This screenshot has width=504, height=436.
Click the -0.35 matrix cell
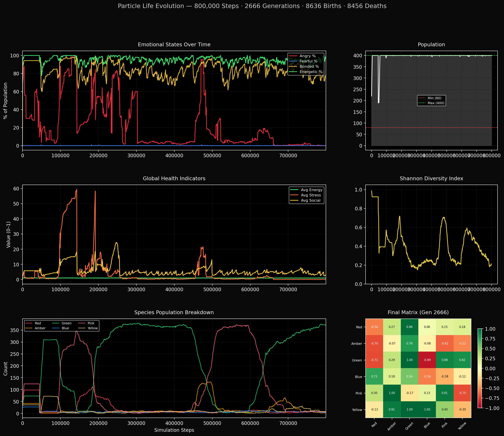(x=462, y=409)
